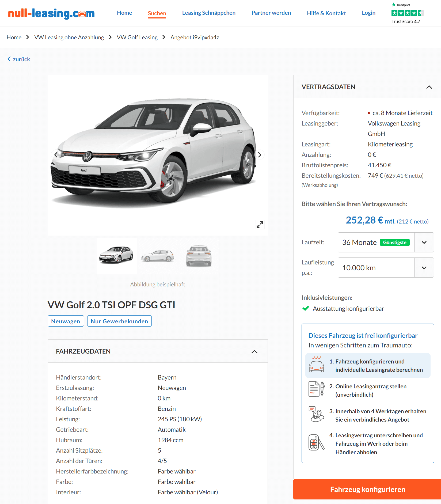The width and height of the screenshot is (441, 504).
Task: Show next car image with right arrow
Action: click(x=260, y=155)
